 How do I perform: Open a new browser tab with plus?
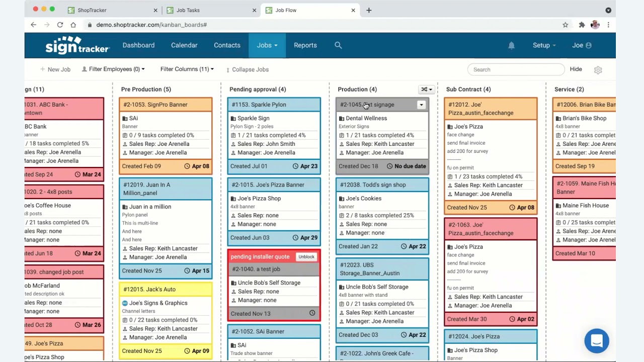369,10
